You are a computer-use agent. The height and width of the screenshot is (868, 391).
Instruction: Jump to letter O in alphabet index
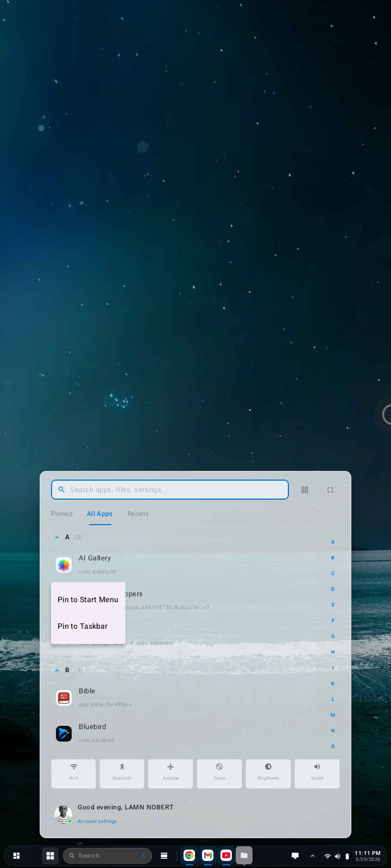click(333, 746)
